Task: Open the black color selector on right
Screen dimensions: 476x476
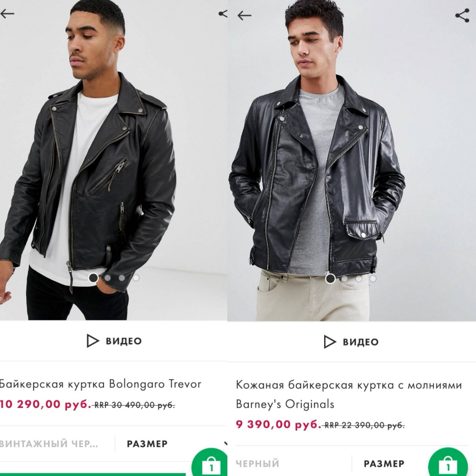Action: click(x=258, y=463)
